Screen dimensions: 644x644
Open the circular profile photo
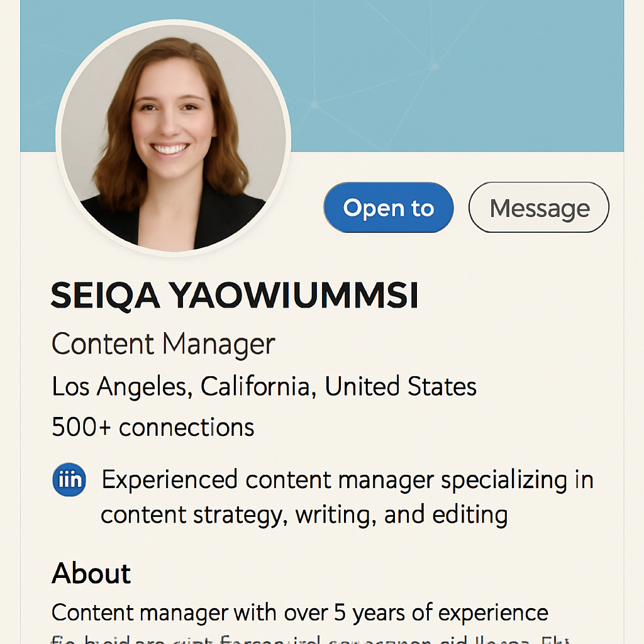click(x=173, y=138)
